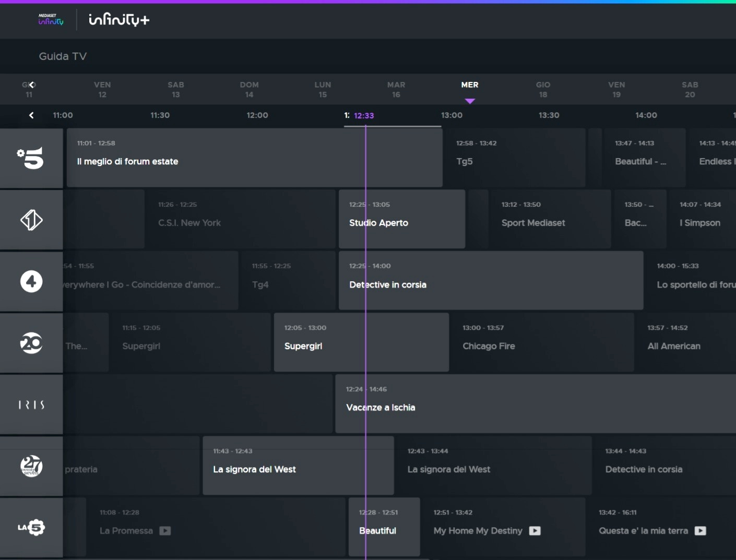Open the My Home My Destiny program
Image resolution: width=736 pixels, height=560 pixels.
click(504, 527)
